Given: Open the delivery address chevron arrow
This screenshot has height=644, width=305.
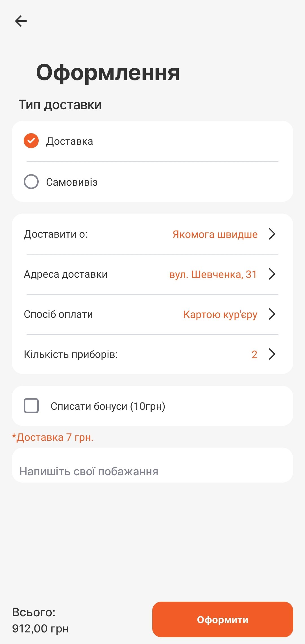Looking at the screenshot, I should pyautogui.click(x=272, y=274).
